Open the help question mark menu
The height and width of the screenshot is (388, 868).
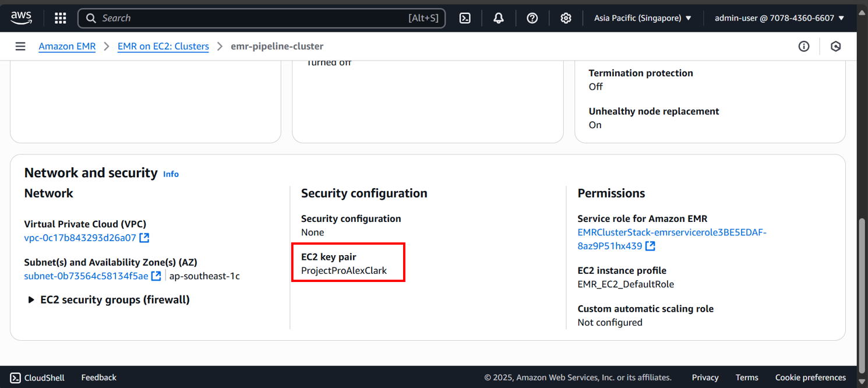click(x=532, y=18)
